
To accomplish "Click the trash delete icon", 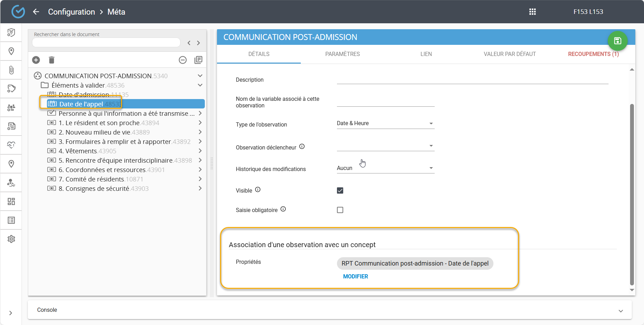I will pos(51,60).
